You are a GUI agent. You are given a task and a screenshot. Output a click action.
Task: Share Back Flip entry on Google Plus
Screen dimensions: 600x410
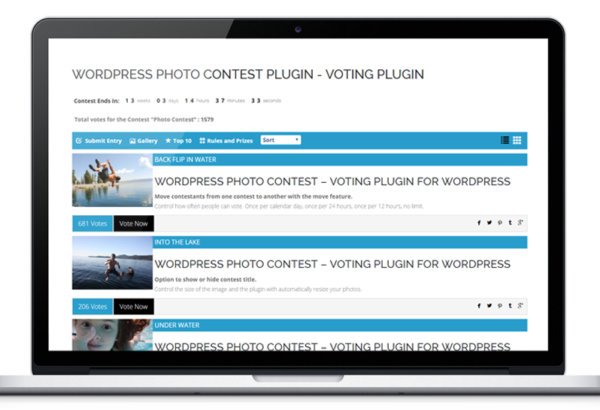tap(520, 222)
